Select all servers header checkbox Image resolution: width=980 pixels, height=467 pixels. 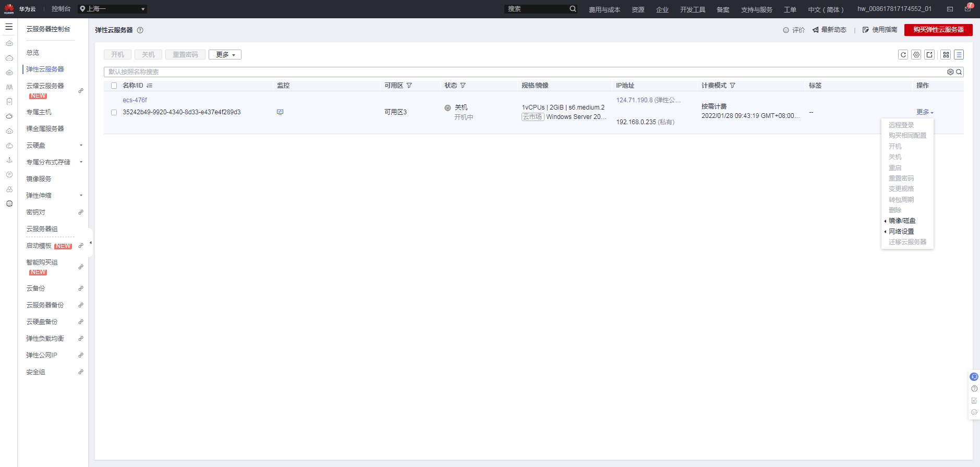(x=114, y=86)
